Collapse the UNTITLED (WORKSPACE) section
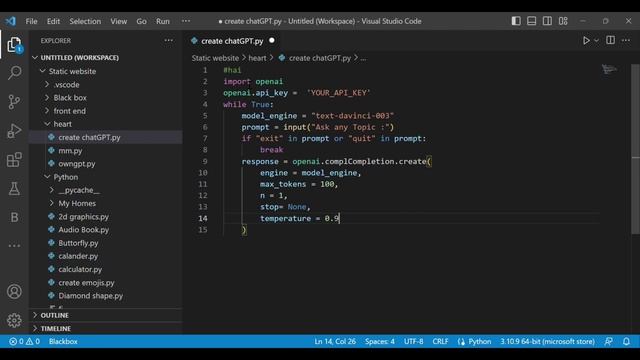 pyautogui.click(x=35, y=58)
